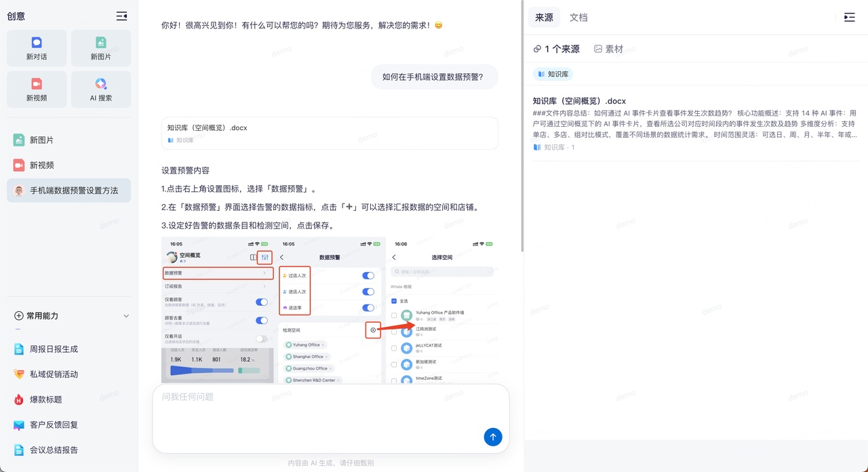Switch to the 来源 tab
The image size is (868, 472).
pos(544,18)
